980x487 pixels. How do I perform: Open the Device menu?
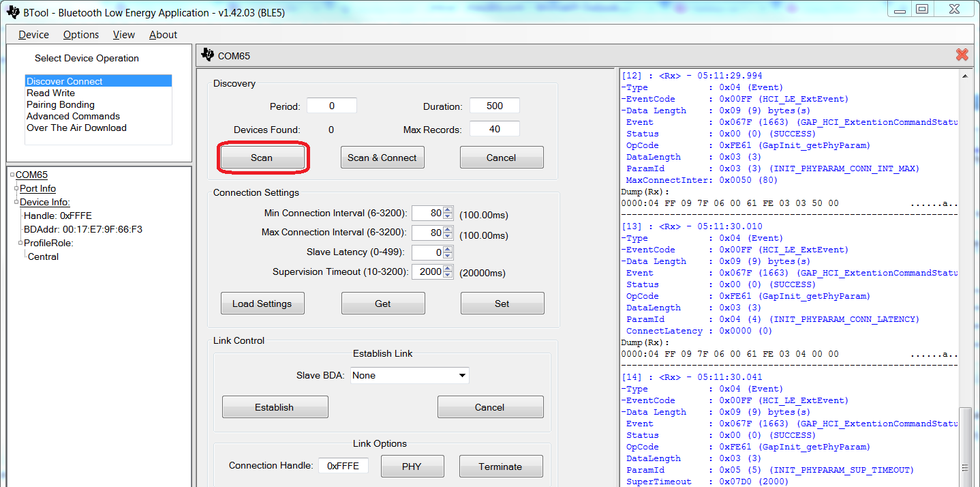(33, 35)
